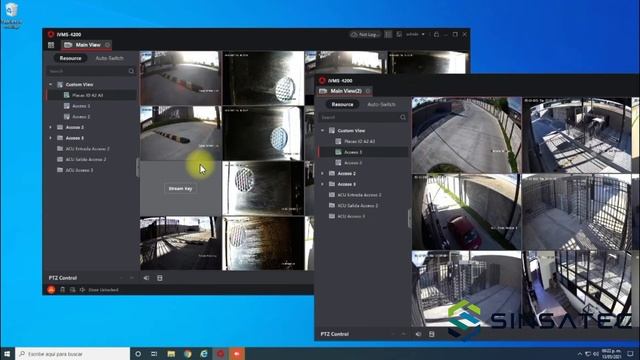
Task: Select the highlighted Acceso 3 view in Main View(2)
Action: [363, 152]
